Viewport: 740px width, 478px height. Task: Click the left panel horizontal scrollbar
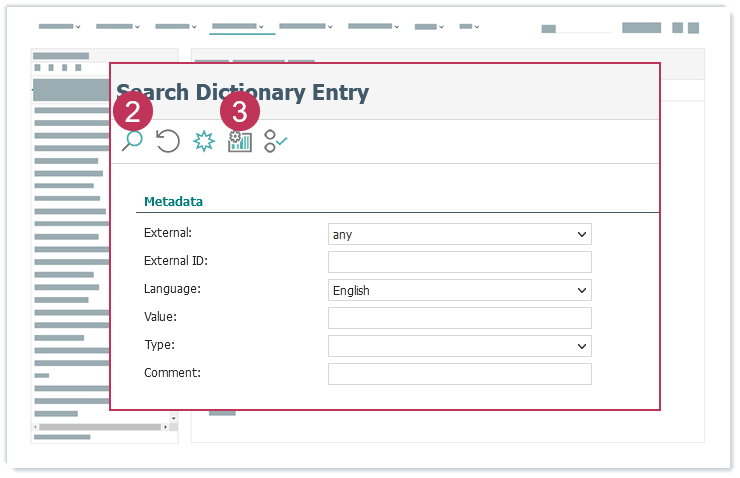click(x=100, y=427)
